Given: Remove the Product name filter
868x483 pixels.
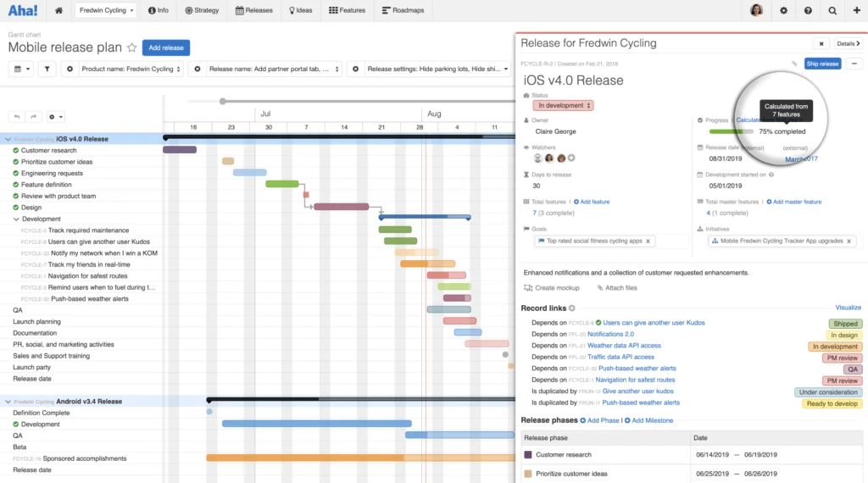Looking at the screenshot, I should coord(70,69).
